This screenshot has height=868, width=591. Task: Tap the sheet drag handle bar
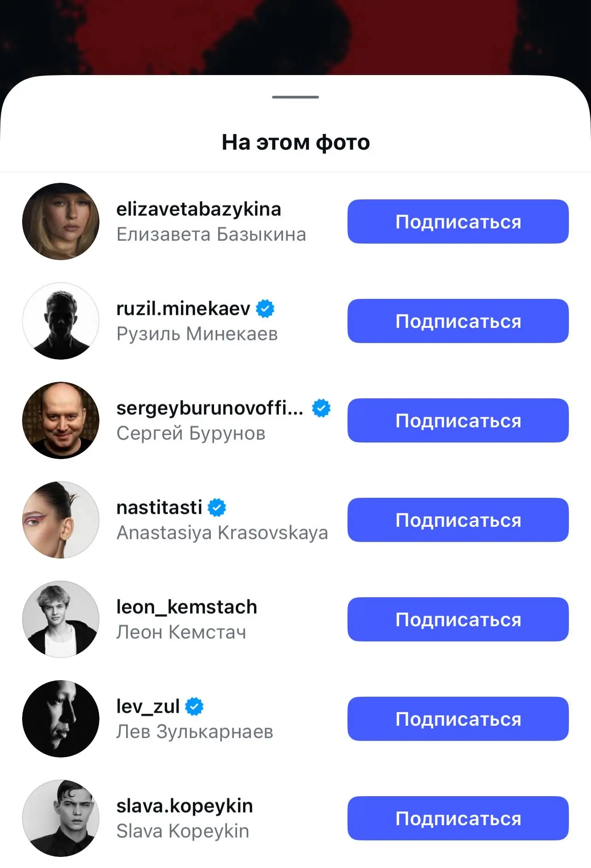(x=295, y=97)
